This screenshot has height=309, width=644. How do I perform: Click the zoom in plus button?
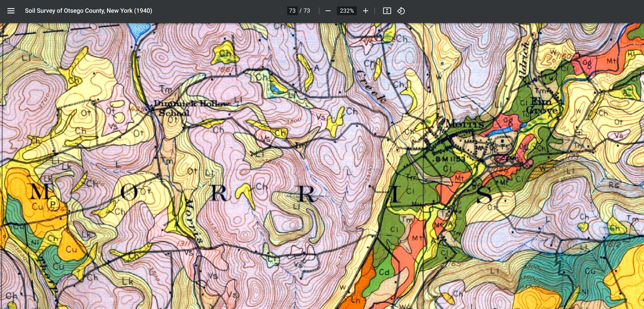click(x=365, y=11)
